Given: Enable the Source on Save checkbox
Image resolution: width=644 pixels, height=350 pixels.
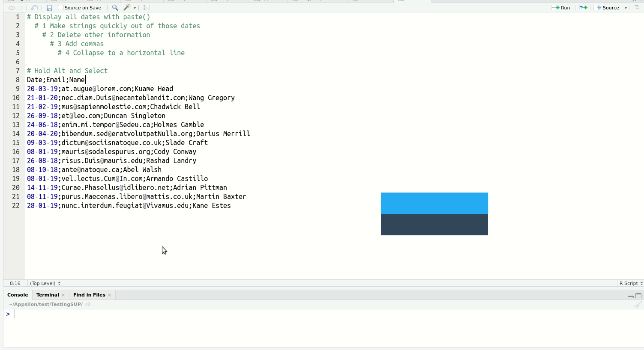Looking at the screenshot, I should (x=61, y=8).
